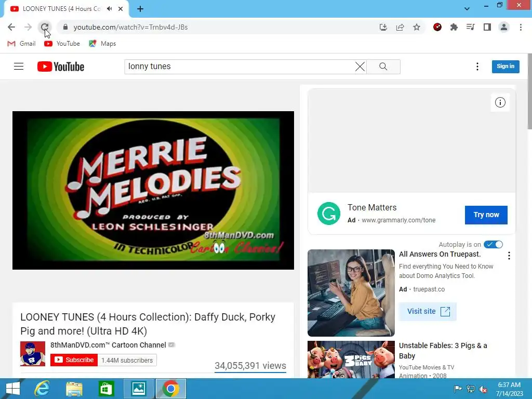Click the Sign in button

[506, 66]
